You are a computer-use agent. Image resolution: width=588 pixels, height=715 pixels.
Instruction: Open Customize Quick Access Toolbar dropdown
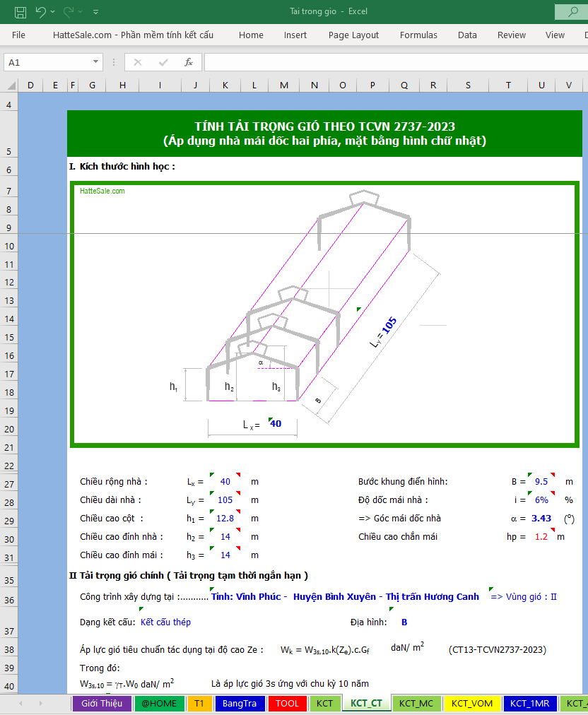(x=96, y=12)
